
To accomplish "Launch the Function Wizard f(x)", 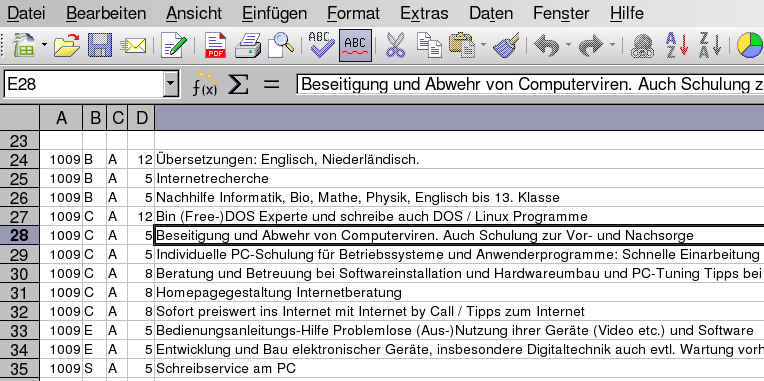I will click(205, 85).
